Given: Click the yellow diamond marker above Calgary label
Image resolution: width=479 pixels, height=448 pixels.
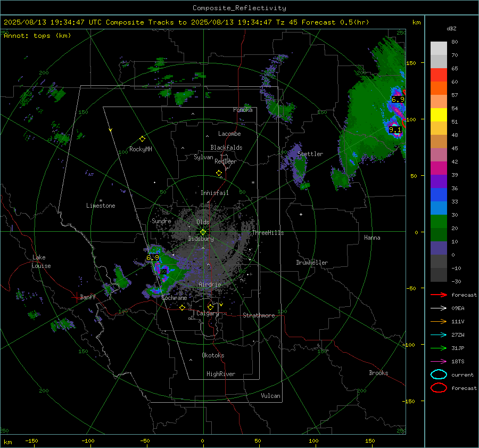Looking at the screenshot, I should (210, 307).
